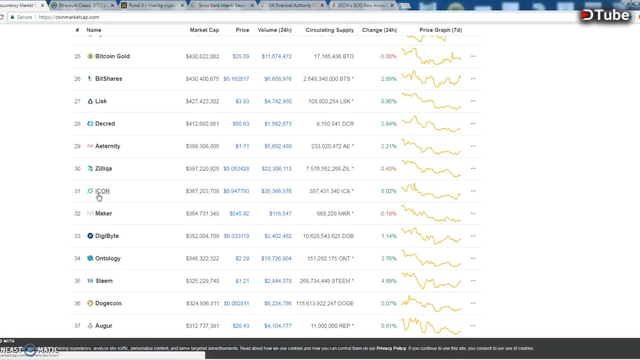Click Zilliqa volume $22,306,113
The width and height of the screenshot is (640, 360).
click(276, 169)
